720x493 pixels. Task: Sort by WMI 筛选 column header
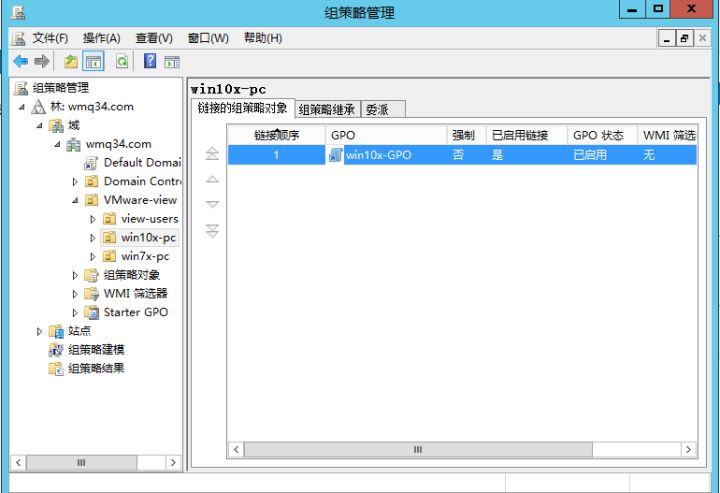[667, 135]
